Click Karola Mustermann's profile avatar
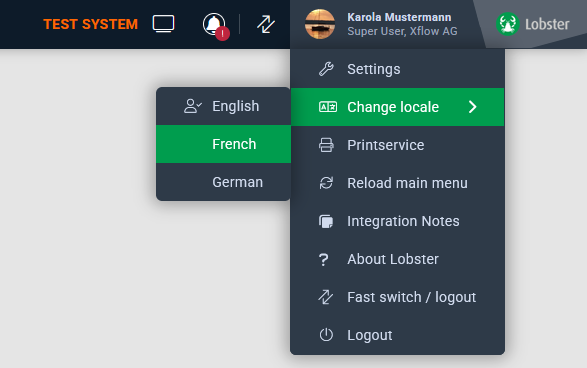 tap(320, 24)
